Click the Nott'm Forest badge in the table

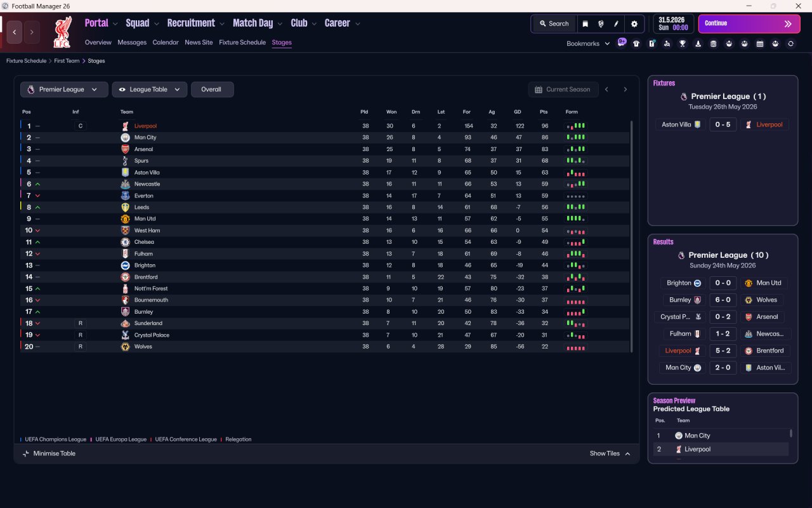pyautogui.click(x=126, y=288)
